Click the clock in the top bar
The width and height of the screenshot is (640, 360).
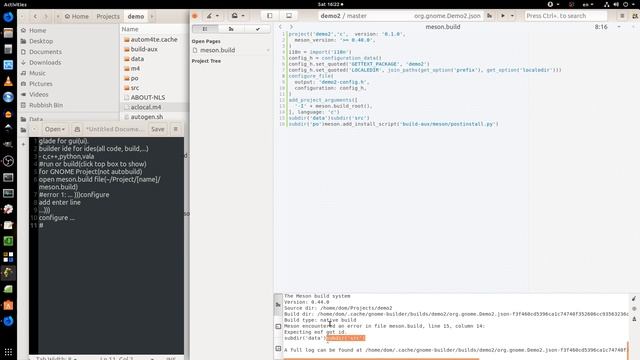click(x=330, y=4)
